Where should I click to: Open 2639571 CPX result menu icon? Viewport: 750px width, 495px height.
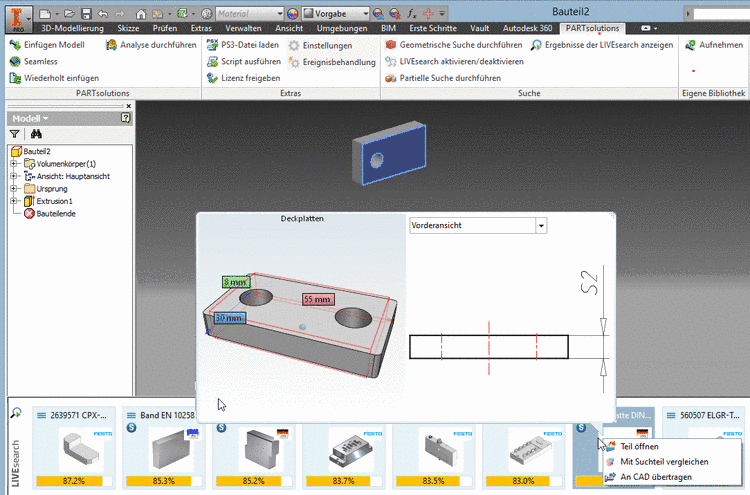click(42, 415)
